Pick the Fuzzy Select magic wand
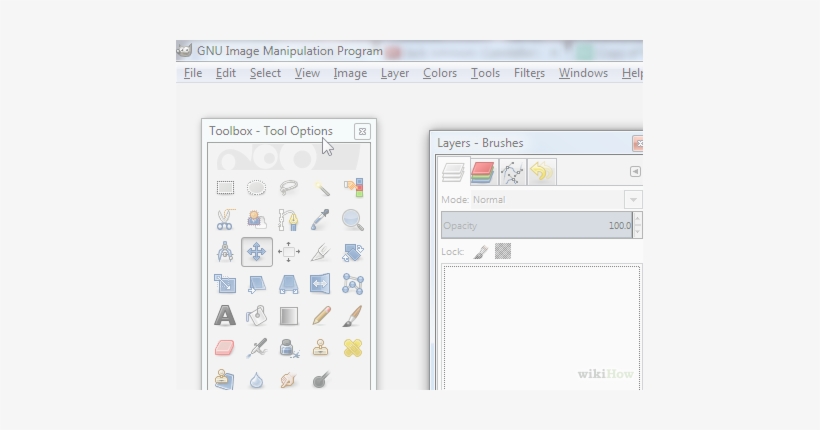The image size is (820, 430). pyautogui.click(x=321, y=188)
